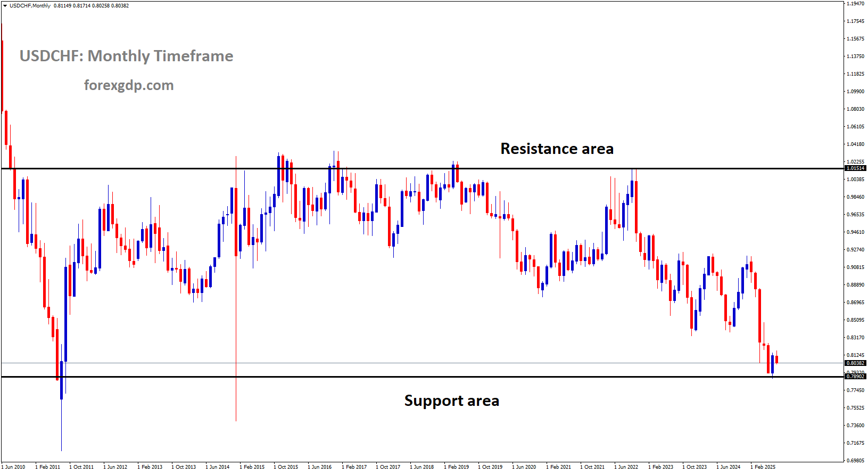
Task: Open the chart menu triangle beside USDCHF,Monthly
Action: 5,6
